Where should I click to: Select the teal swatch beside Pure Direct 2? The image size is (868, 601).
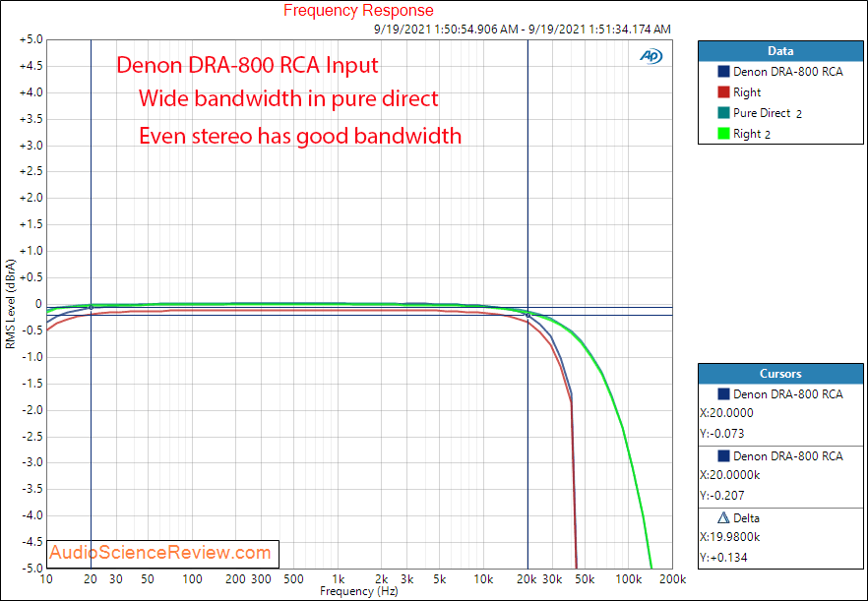click(x=723, y=113)
